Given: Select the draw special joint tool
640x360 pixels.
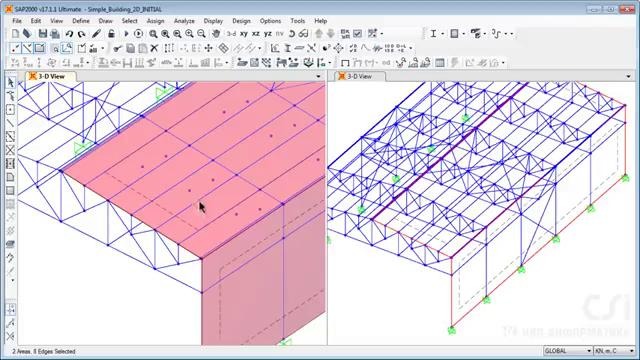Looking at the screenshot, I should (11, 110).
